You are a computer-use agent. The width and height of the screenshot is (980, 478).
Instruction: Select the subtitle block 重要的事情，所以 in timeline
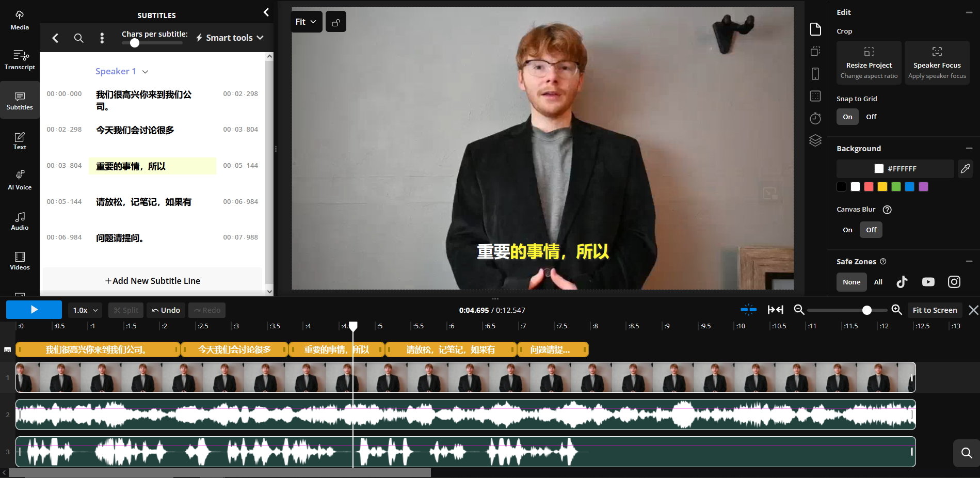336,349
